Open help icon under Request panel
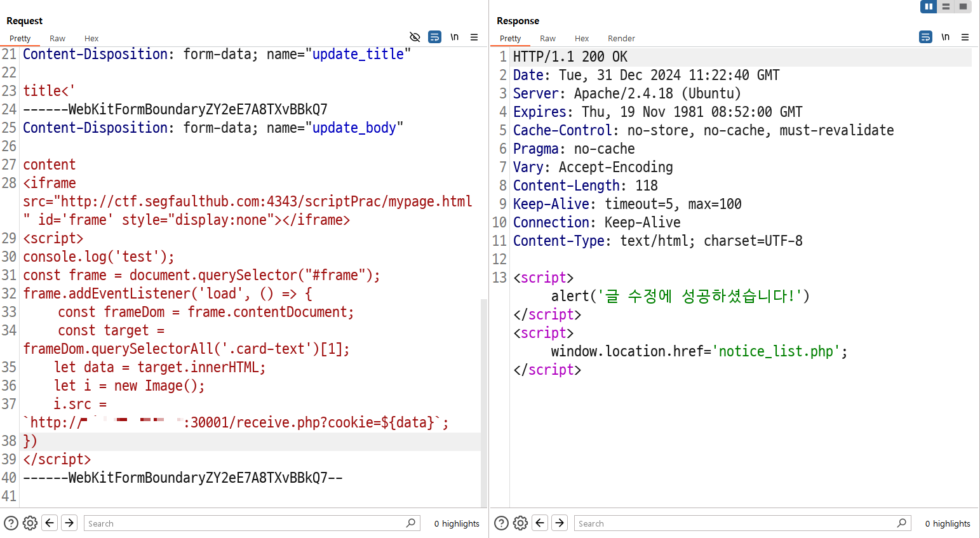Image resolution: width=980 pixels, height=538 pixels. (11, 523)
